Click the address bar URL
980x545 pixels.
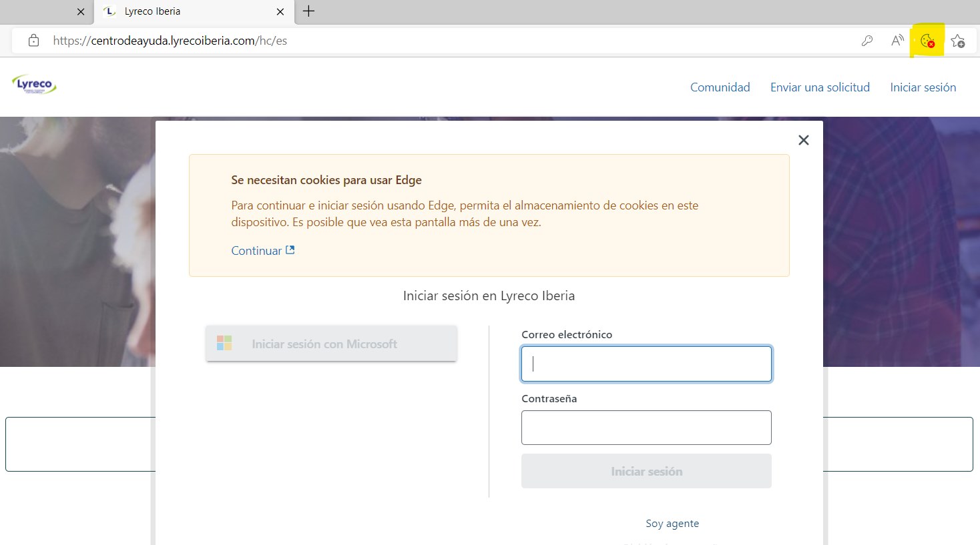point(170,41)
